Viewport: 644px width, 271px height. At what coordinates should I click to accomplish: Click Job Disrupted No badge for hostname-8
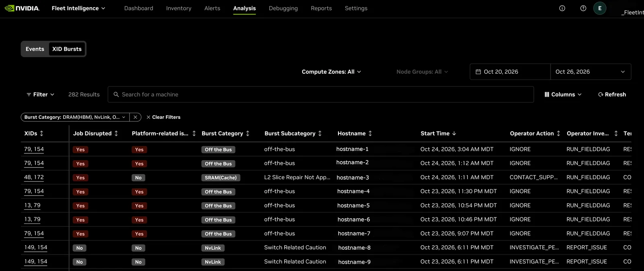click(x=79, y=248)
